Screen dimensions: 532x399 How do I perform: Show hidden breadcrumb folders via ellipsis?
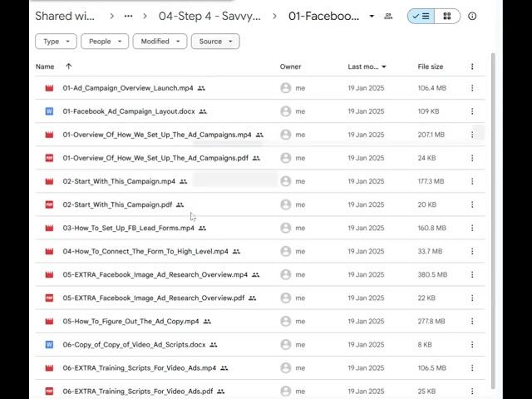(x=128, y=16)
